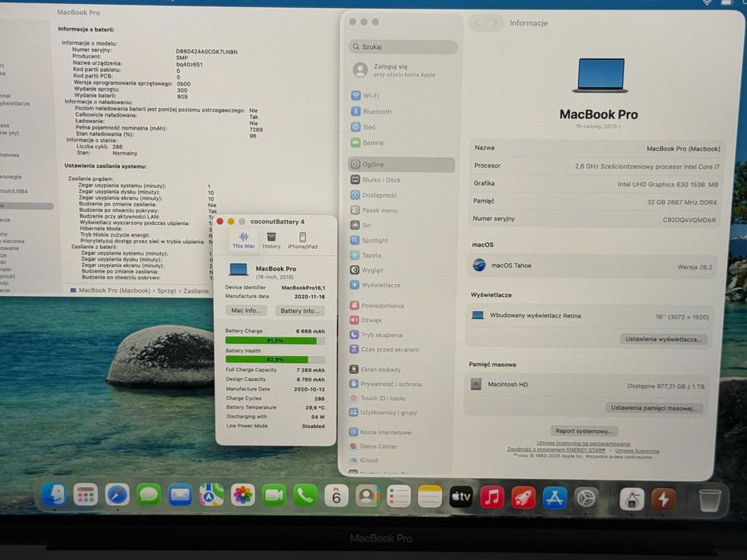Screen dimensions: 747x560
Task: Open Messages app in the Dock
Action: point(149,496)
